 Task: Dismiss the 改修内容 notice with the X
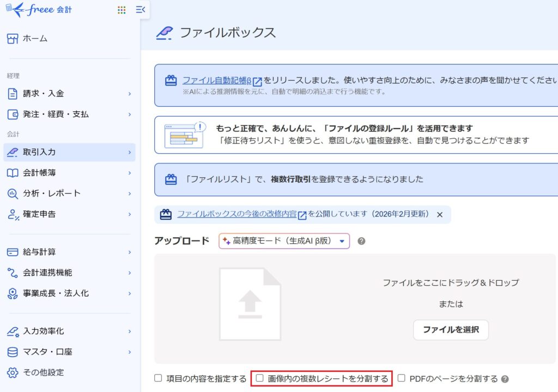click(440, 215)
